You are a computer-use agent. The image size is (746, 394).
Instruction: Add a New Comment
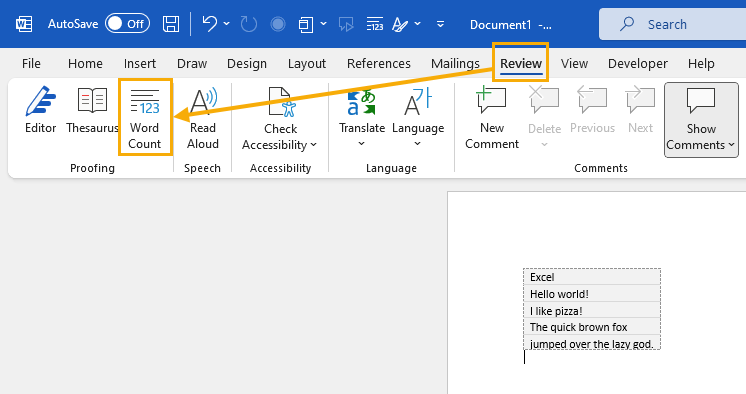pyautogui.click(x=492, y=118)
